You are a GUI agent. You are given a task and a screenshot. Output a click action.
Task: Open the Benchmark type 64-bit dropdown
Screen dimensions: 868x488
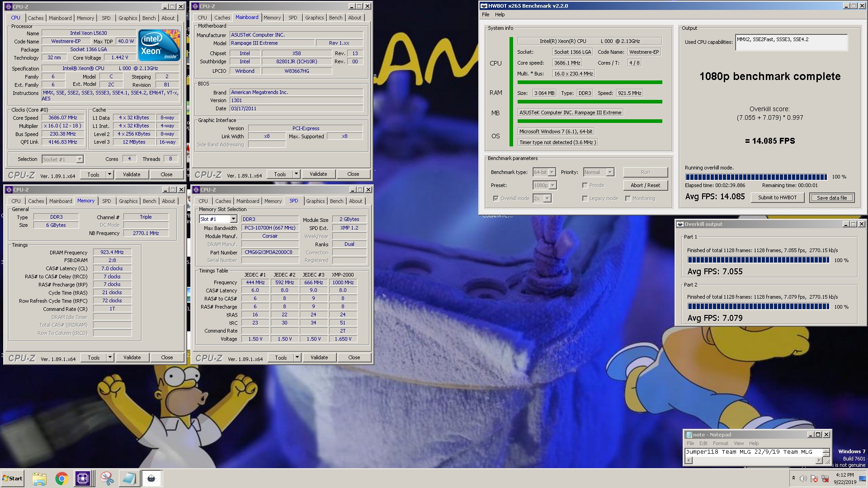[544, 172]
